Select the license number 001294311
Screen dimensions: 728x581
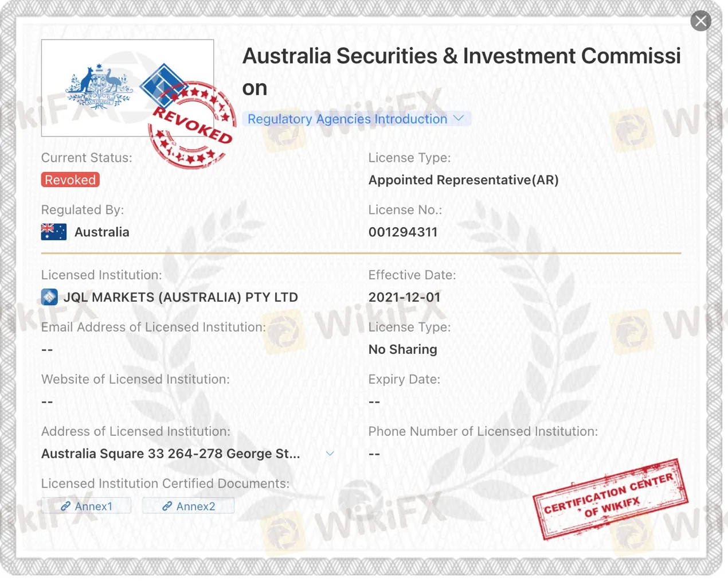403,232
